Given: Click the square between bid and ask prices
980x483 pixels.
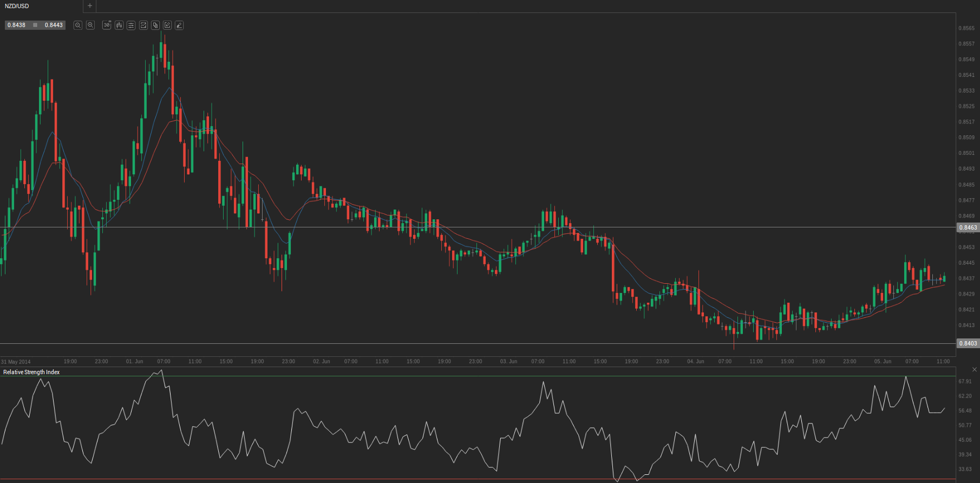Looking at the screenshot, I should click(35, 25).
